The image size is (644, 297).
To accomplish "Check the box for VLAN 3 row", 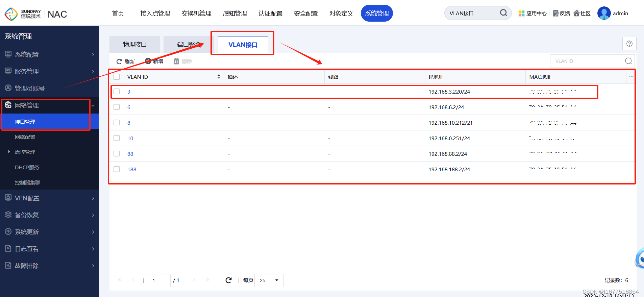I will pos(117,92).
